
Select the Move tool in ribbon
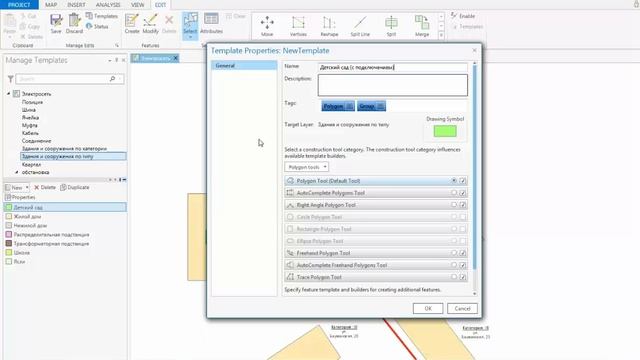[267, 25]
